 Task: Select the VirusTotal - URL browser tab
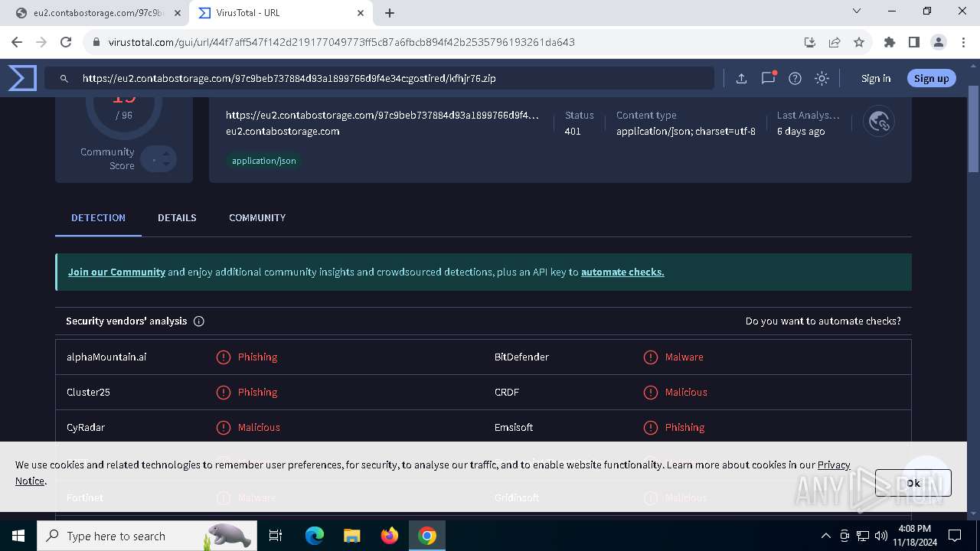pos(282,13)
